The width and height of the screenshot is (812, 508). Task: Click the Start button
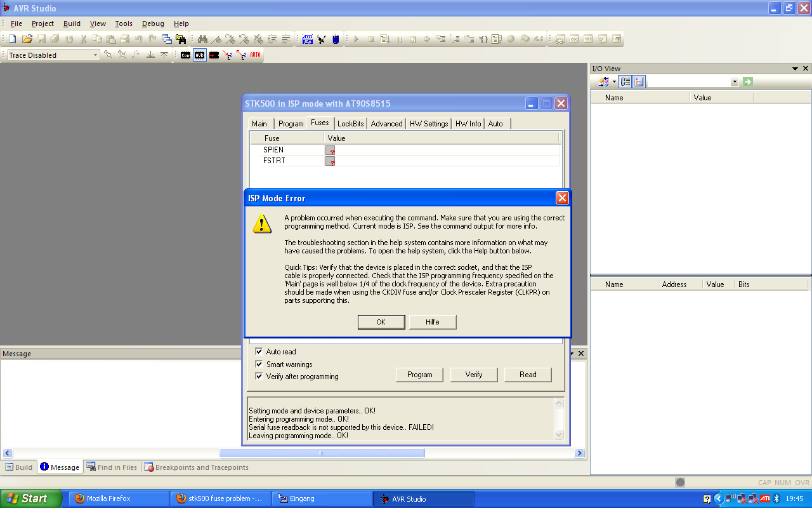coord(31,498)
